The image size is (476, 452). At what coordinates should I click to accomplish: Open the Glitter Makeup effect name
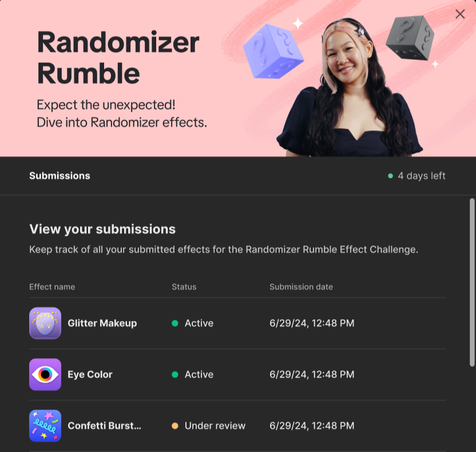102,323
